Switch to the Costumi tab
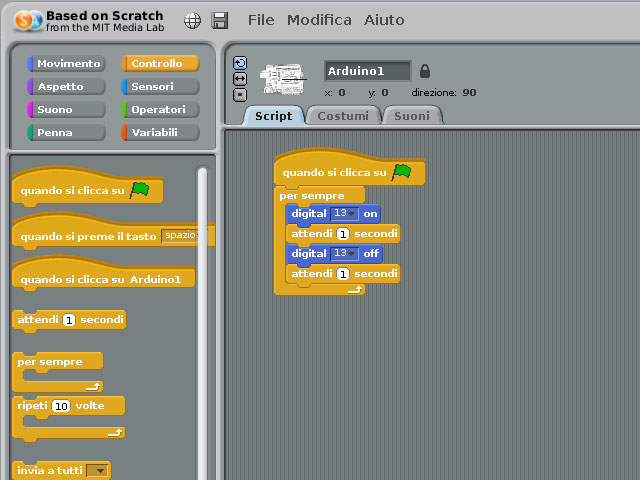Viewport: 640px width, 480px height. pos(343,116)
